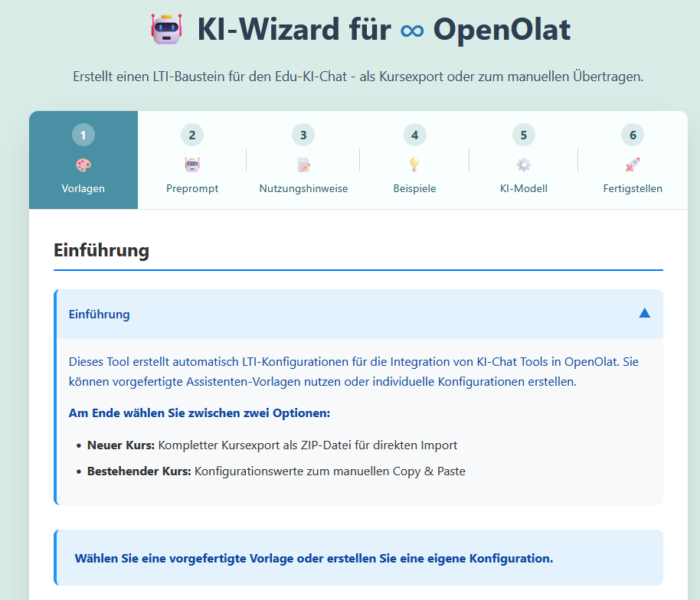Click the palette icon in the Vorlagen step
The image size is (700, 600).
click(83, 165)
